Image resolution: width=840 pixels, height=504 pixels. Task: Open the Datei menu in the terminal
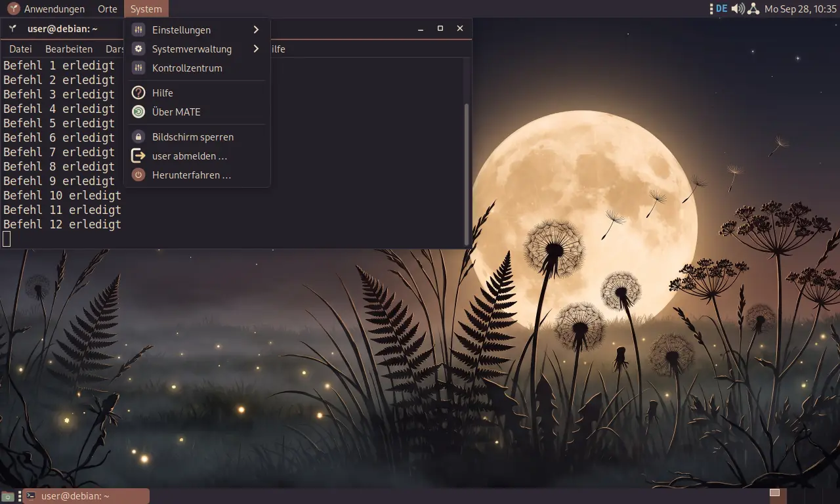pyautogui.click(x=20, y=49)
